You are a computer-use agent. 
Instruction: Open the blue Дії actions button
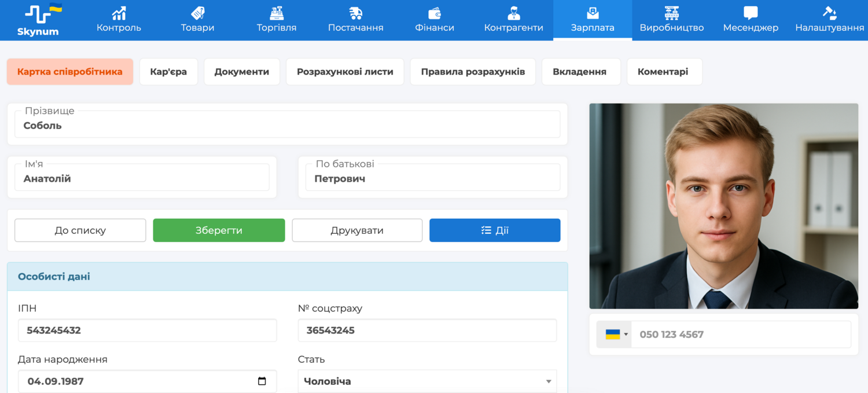pyautogui.click(x=495, y=230)
